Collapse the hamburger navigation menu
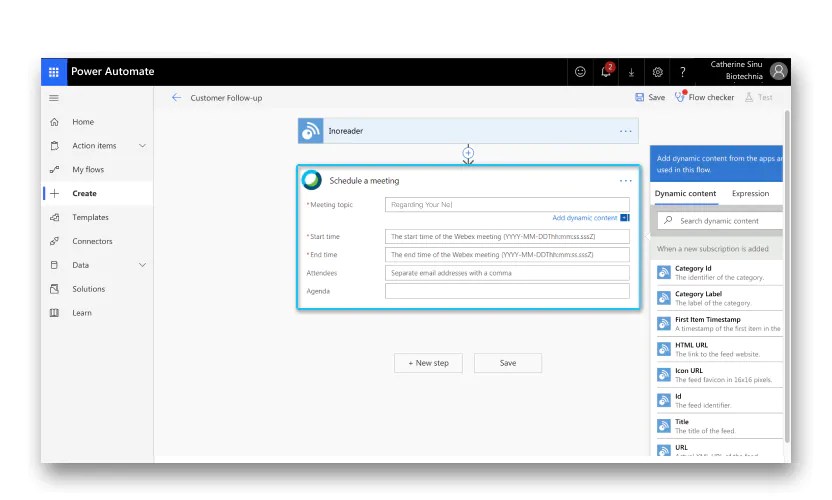 point(54,98)
